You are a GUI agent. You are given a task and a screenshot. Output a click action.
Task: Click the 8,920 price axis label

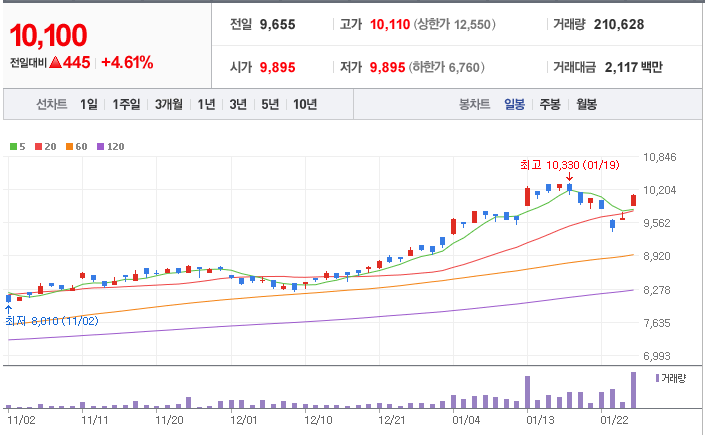[x=657, y=256]
